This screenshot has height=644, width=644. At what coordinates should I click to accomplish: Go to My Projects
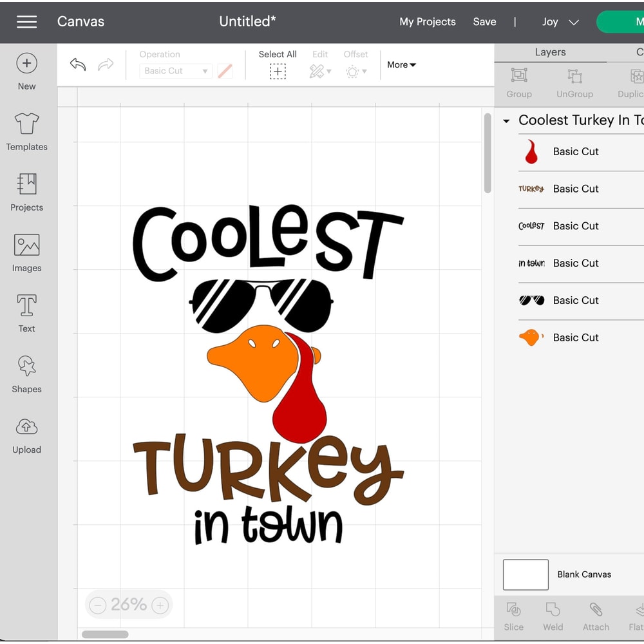coord(427,21)
